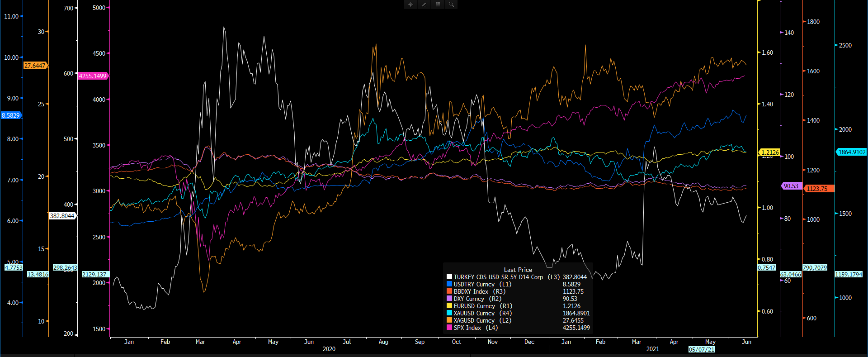Screen dimensions: 868x357
Task: Click the blue 8.5829 USDTRY axis label
Action: 11,115
